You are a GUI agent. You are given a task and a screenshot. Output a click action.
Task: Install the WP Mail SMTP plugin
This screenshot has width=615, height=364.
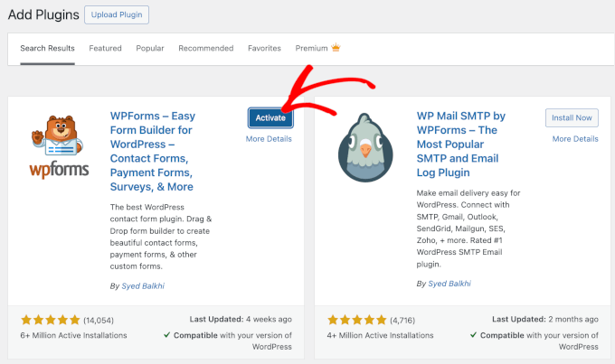pyautogui.click(x=572, y=117)
